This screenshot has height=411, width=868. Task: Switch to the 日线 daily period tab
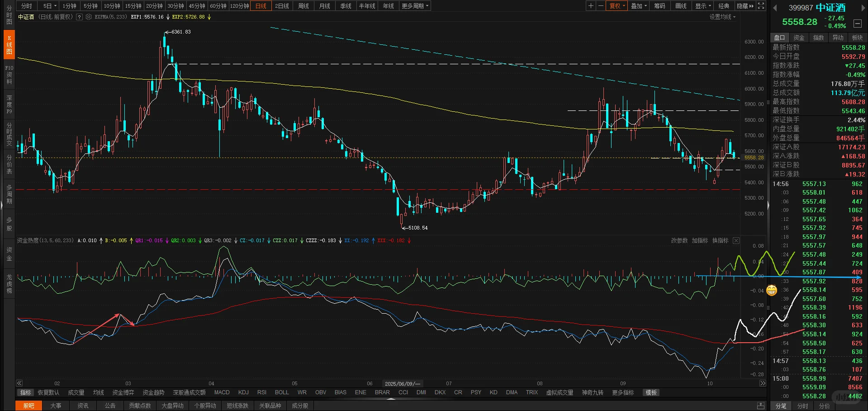(261, 6)
